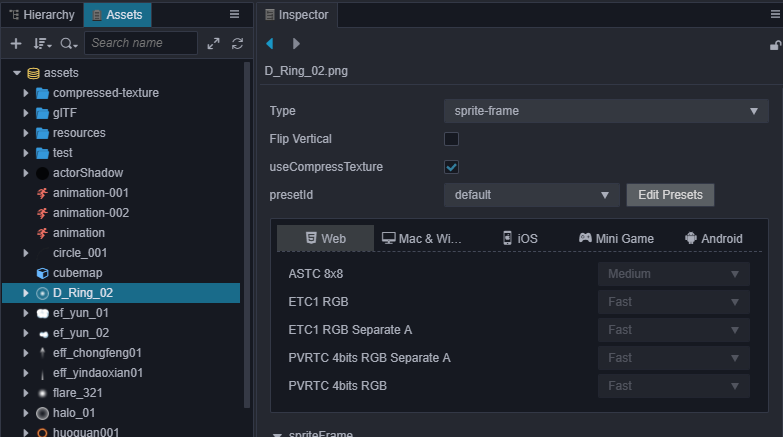Click the Search name input field
Screen dimensions: 783x437
(141, 43)
